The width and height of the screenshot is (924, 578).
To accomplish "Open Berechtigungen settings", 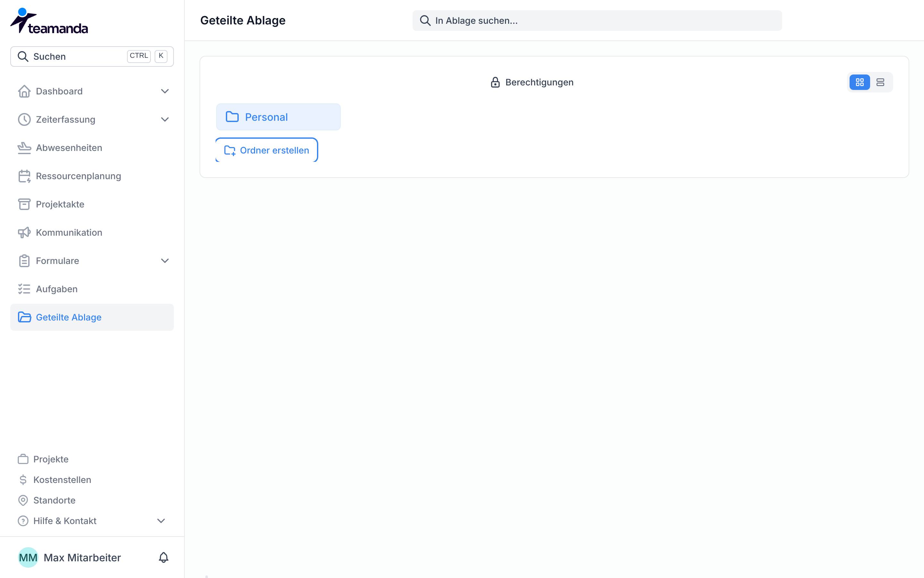I will click(x=532, y=82).
